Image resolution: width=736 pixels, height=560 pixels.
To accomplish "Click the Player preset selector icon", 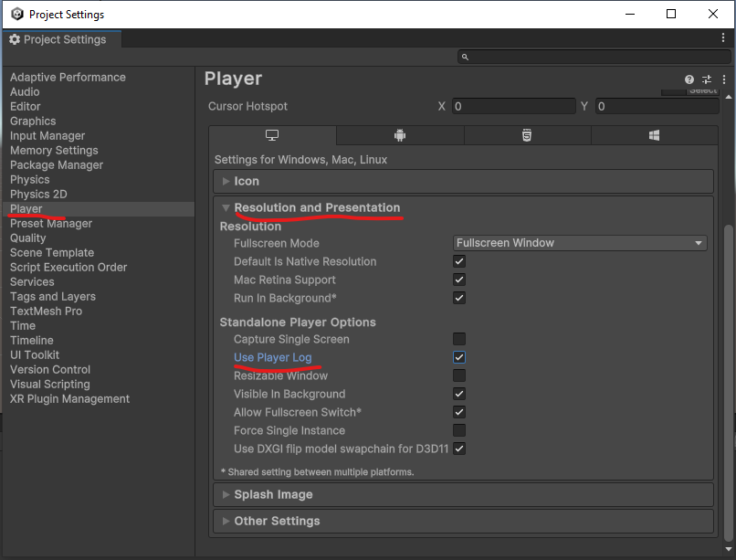I will pyautogui.click(x=706, y=79).
